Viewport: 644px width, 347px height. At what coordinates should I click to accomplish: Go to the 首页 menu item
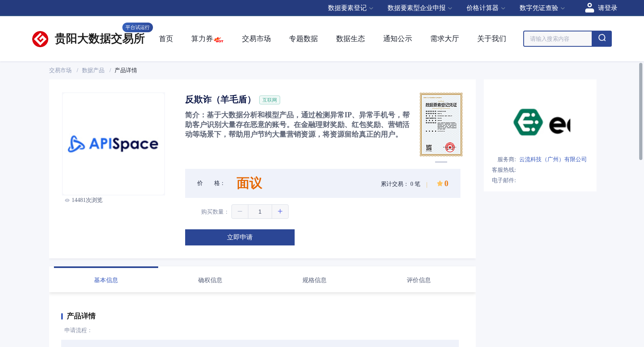click(x=166, y=39)
